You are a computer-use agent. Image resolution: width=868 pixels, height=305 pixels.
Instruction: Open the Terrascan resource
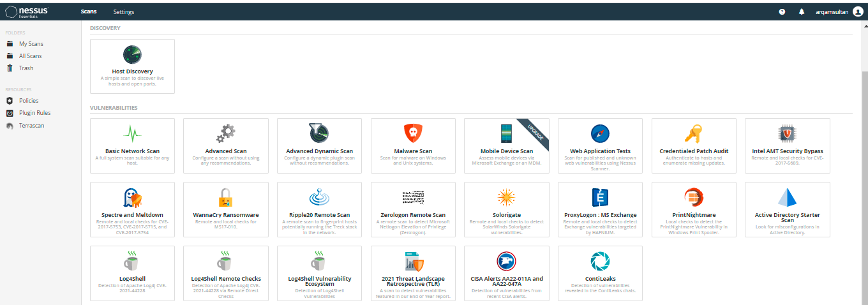(31, 126)
